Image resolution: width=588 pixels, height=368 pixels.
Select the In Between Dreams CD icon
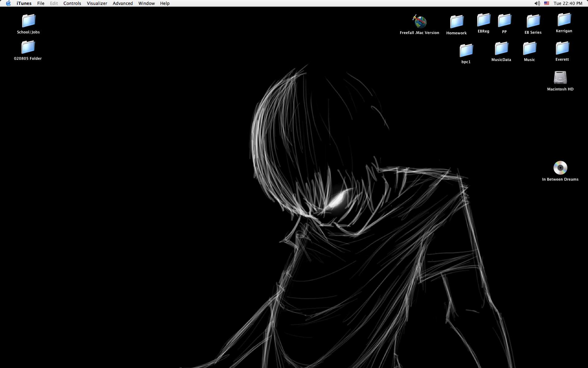click(x=560, y=168)
